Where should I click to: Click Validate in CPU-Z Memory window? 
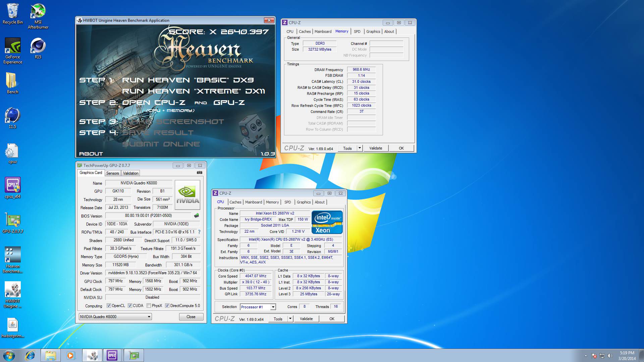pyautogui.click(x=376, y=148)
